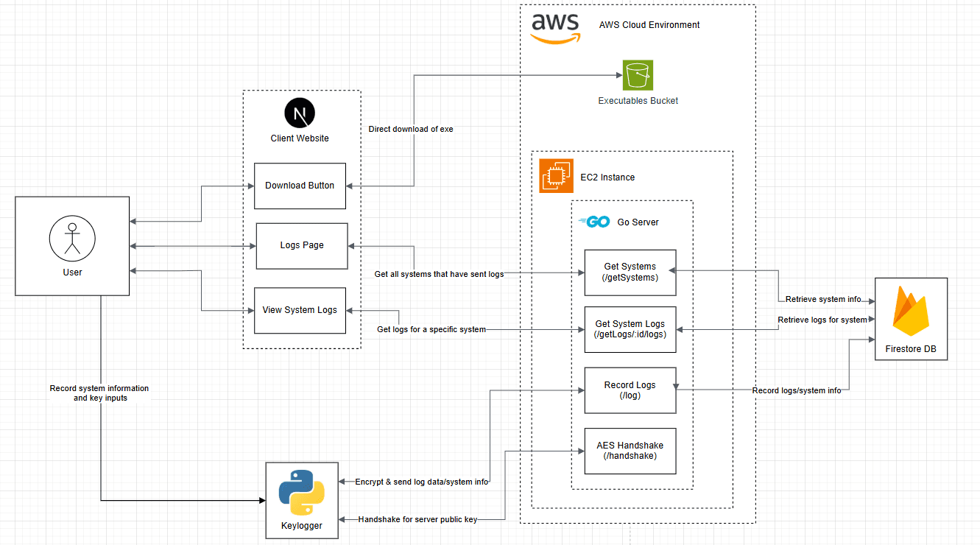Click the Record Logs endpoint box
Image resolution: width=980 pixels, height=545 pixels.
coord(630,390)
